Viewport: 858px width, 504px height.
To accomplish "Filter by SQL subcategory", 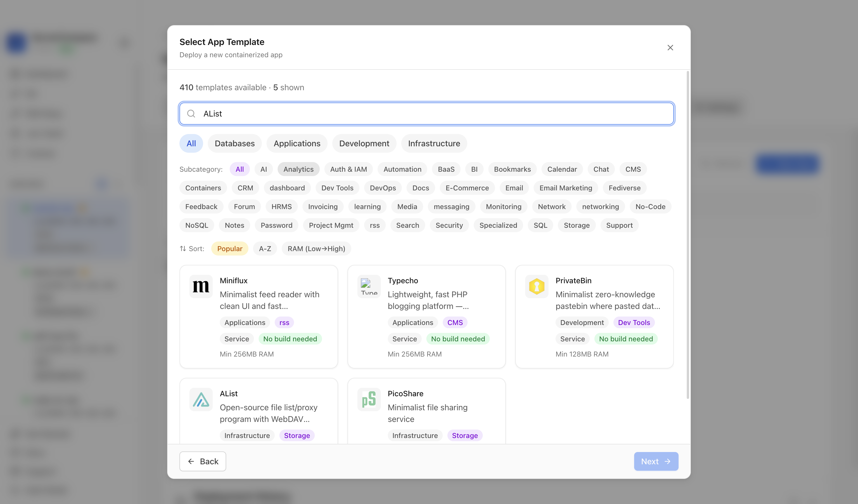I will [540, 225].
